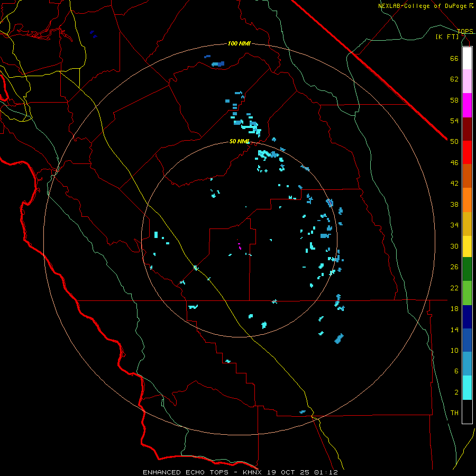The width and height of the screenshot is (476, 476).
Task: Click the legend value "18"
Action: (454, 309)
